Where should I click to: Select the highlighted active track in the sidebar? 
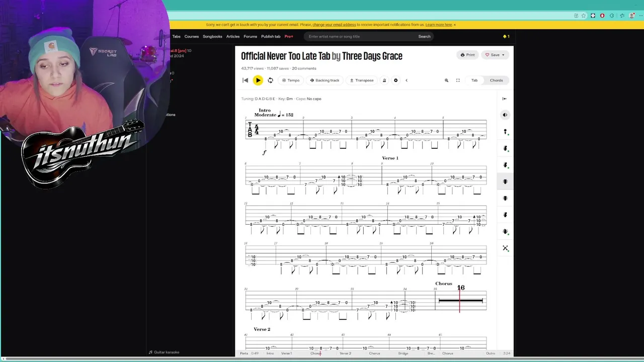505,182
